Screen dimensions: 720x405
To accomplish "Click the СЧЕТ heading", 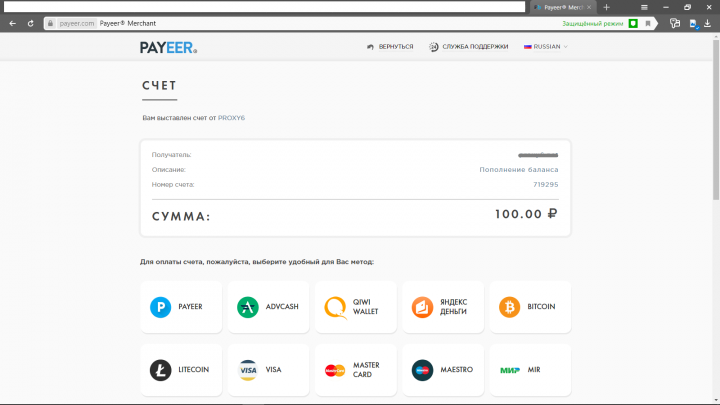I will coord(159,86).
